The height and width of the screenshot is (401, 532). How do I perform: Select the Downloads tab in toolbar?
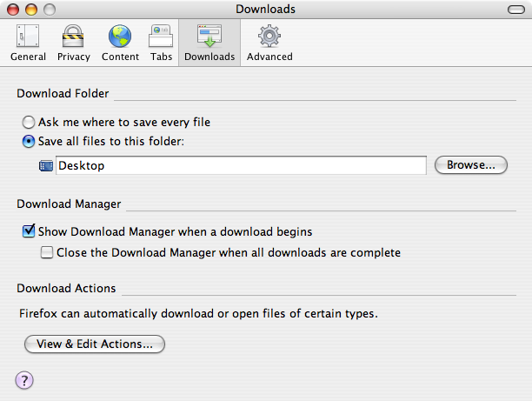pyautogui.click(x=209, y=43)
